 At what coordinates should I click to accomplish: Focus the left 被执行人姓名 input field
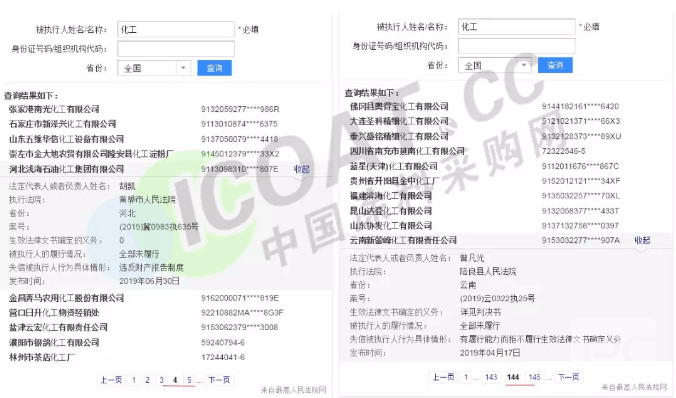(176, 29)
